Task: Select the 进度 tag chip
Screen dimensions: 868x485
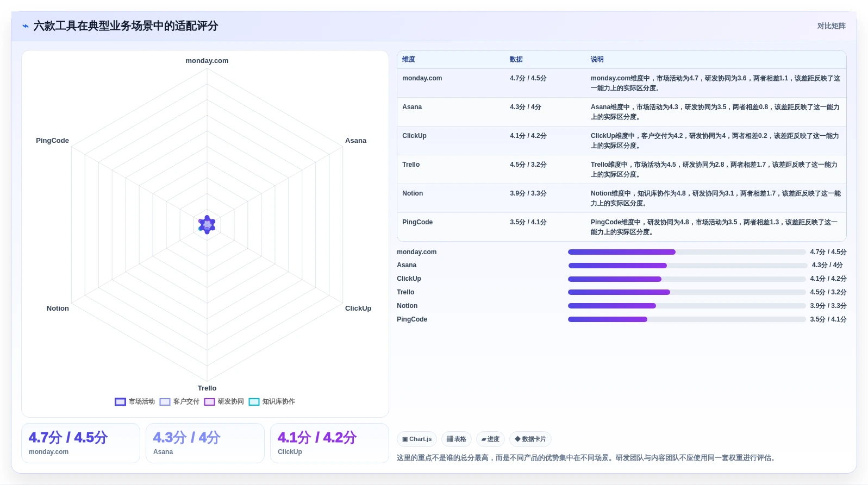Action: (x=490, y=439)
